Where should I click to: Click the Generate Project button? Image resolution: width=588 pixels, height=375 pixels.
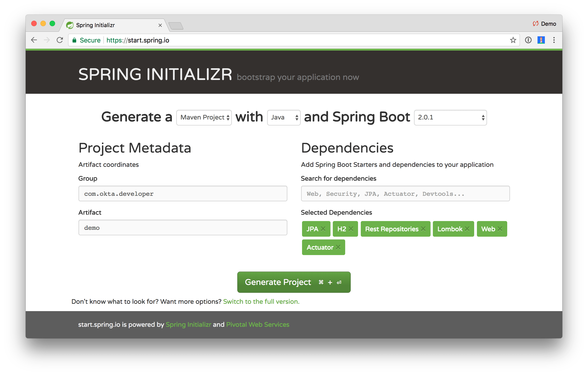pyautogui.click(x=294, y=282)
